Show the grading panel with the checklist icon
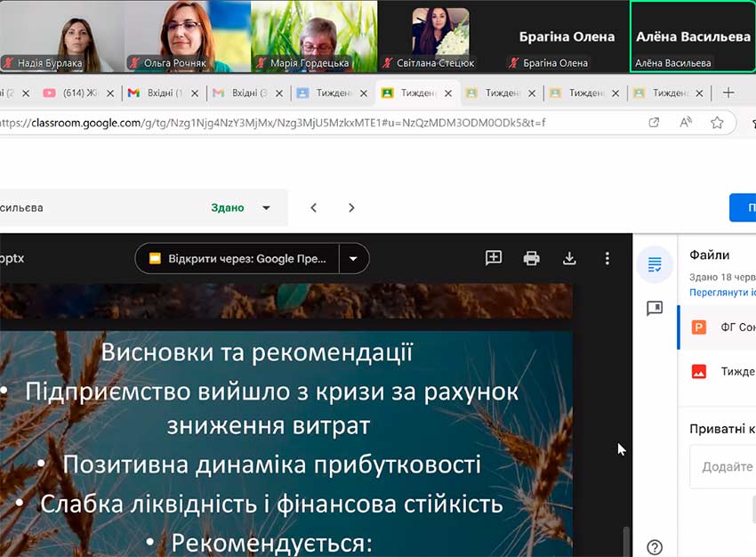 coord(655,264)
